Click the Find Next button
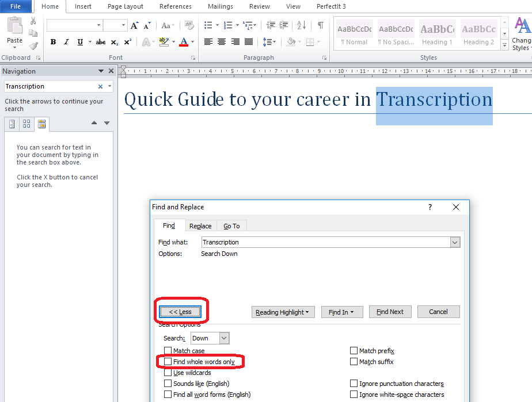 (x=390, y=312)
